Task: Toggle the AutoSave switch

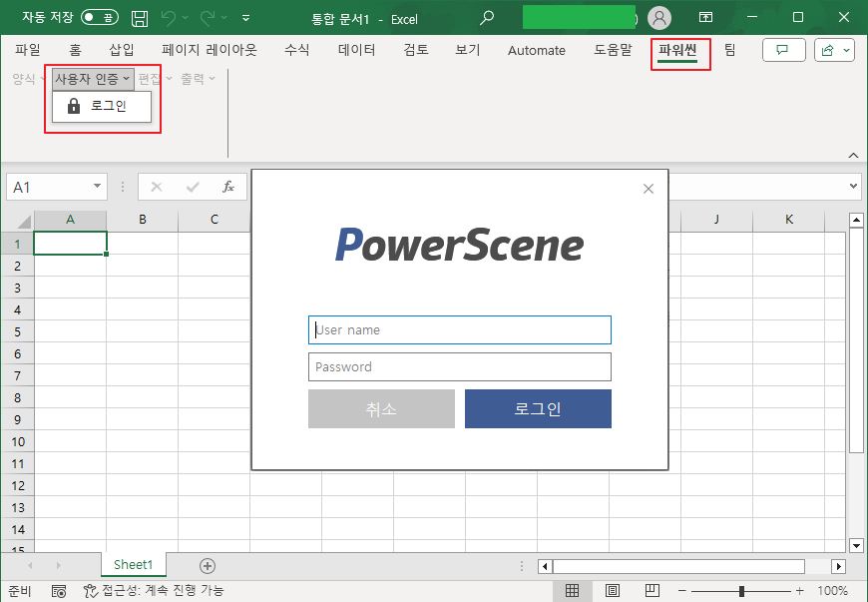Action: [x=100, y=18]
